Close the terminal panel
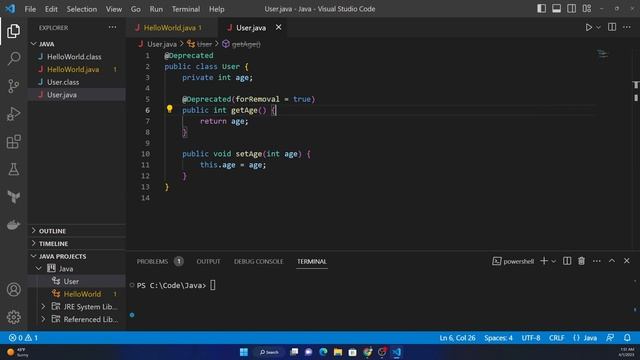This screenshot has width=640, height=360. tap(627, 261)
